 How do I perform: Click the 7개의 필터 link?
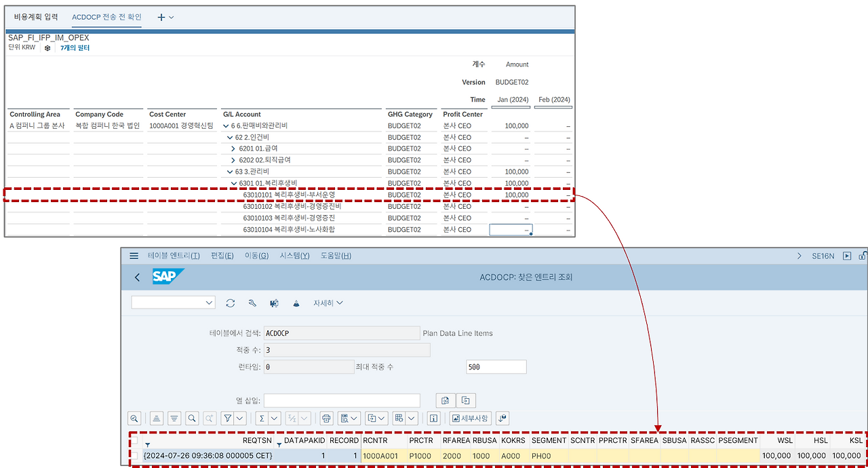coord(75,48)
